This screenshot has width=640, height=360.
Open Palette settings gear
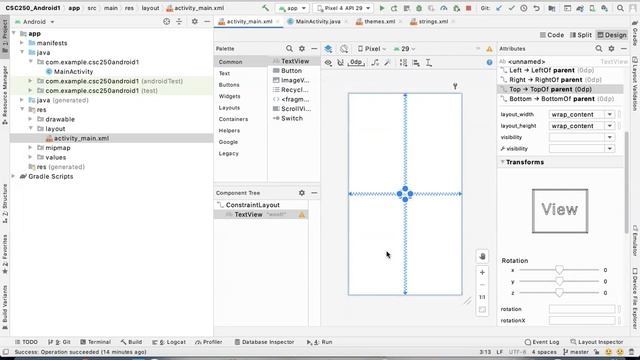pos(302,49)
